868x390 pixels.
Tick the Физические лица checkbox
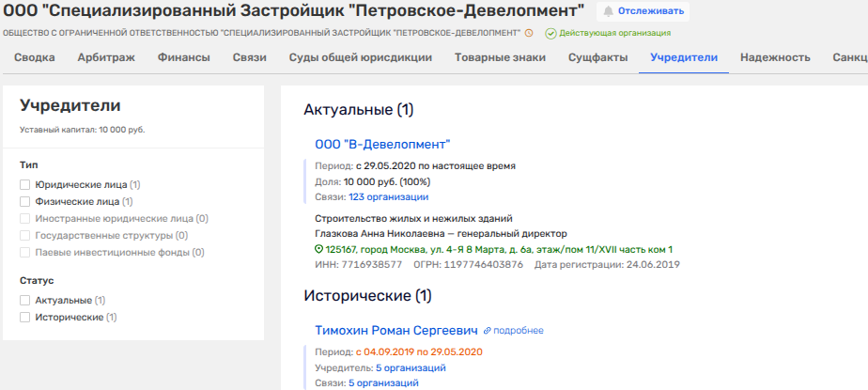pos(25,202)
